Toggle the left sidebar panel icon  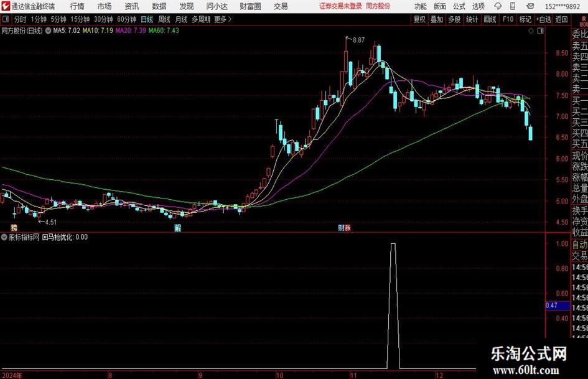[5, 19]
